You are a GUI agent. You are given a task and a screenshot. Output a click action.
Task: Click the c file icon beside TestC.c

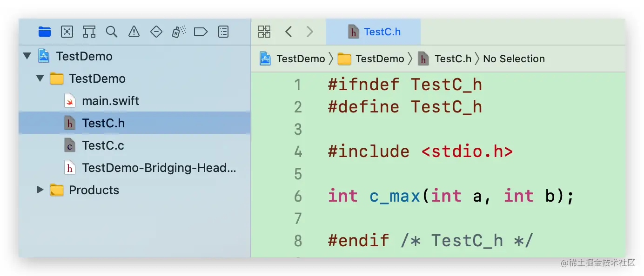pyautogui.click(x=70, y=145)
